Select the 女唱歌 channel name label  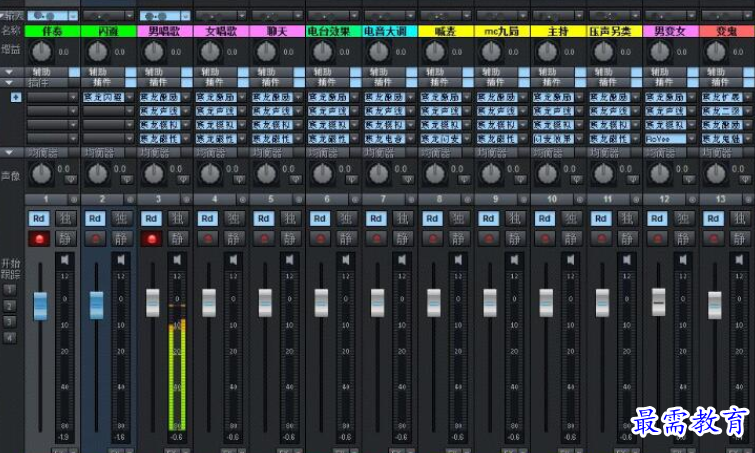pyautogui.click(x=221, y=31)
